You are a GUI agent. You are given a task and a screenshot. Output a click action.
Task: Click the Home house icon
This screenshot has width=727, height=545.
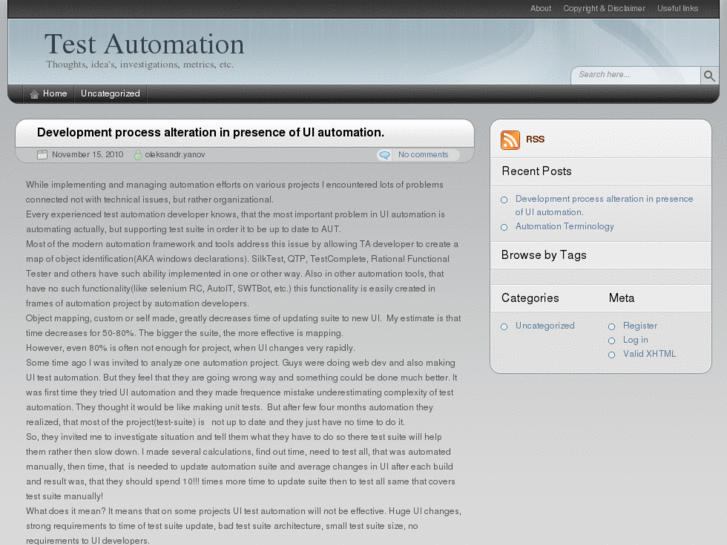(34, 94)
